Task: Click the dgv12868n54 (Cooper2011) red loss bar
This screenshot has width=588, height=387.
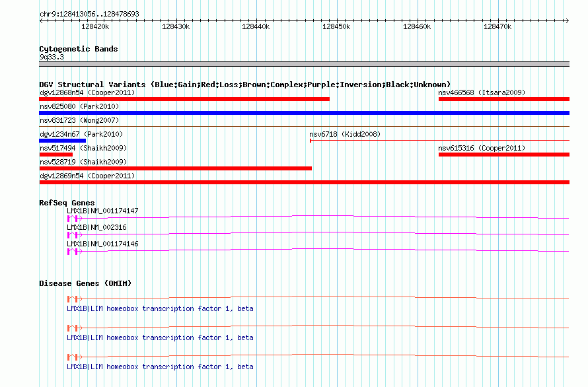Action: [184, 99]
